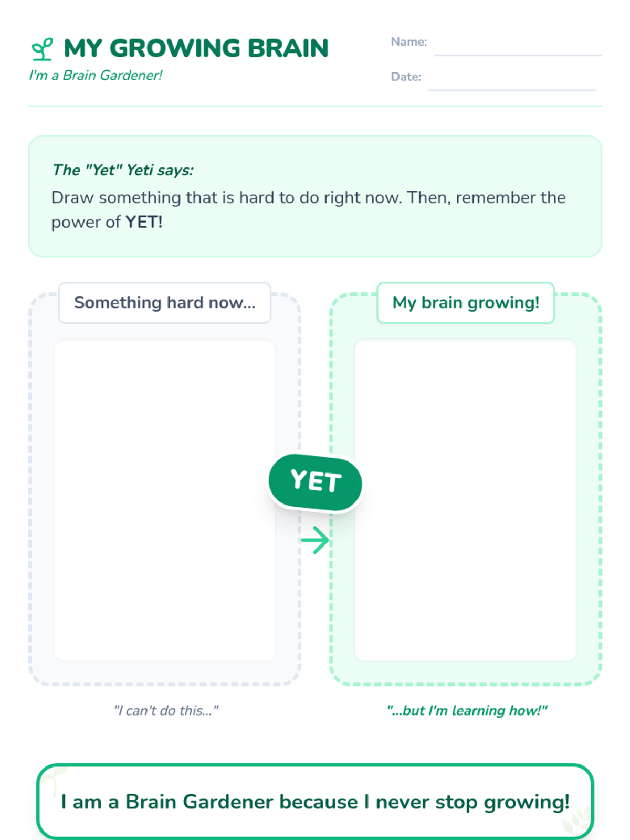630x840 pixels.
Task: Click the "...but I'm learning how!" caption
Action: pyautogui.click(x=467, y=710)
